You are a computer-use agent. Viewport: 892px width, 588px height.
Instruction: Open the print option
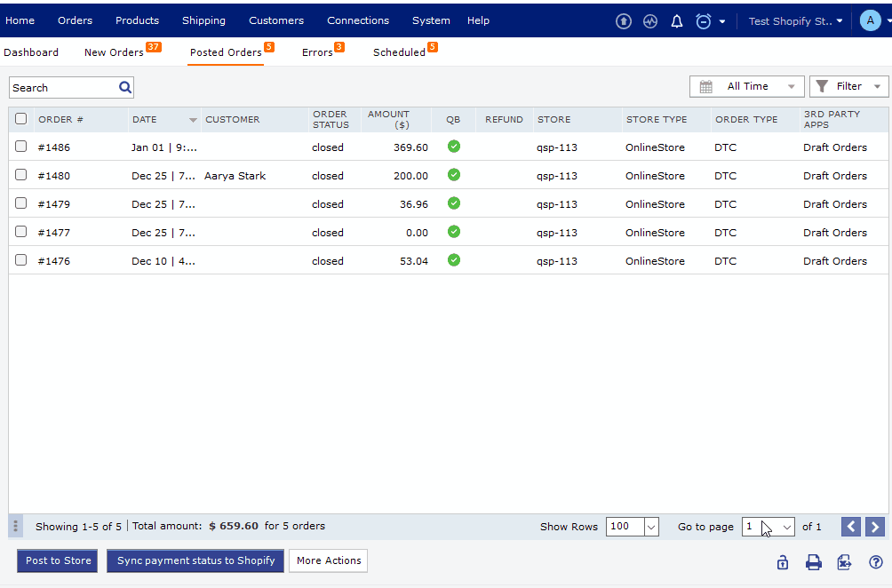coord(813,561)
